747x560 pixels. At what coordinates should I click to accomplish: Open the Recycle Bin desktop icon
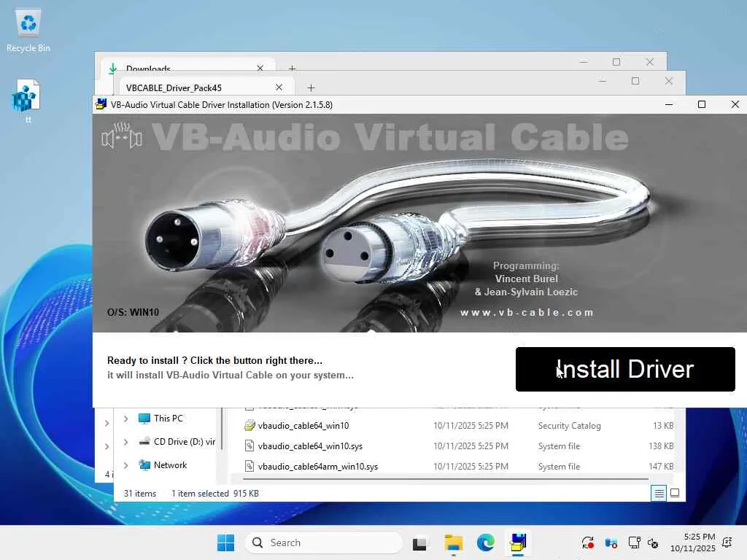[x=28, y=31]
